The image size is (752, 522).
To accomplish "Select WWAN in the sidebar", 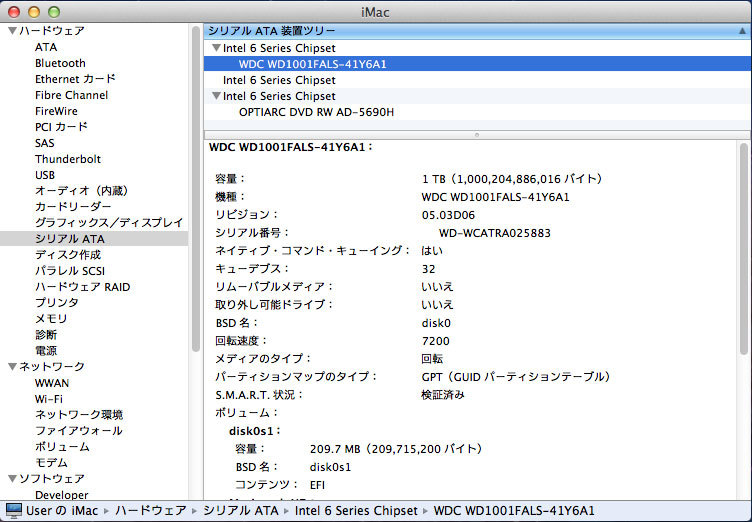I will [52, 383].
